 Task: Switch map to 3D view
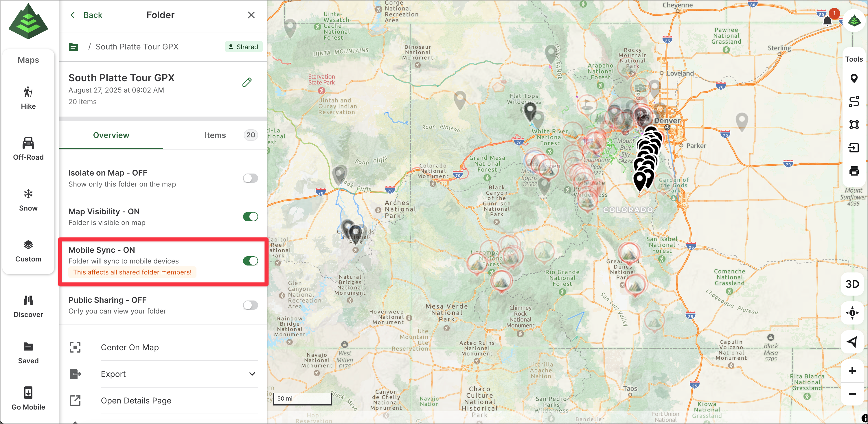point(852,284)
